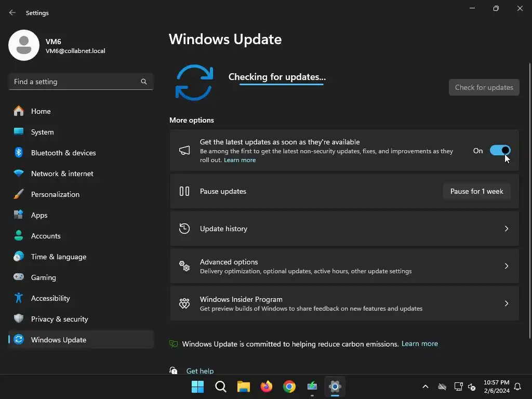Click the Gaming controller icon in sidebar
This screenshot has height=399, width=532.
(19, 277)
